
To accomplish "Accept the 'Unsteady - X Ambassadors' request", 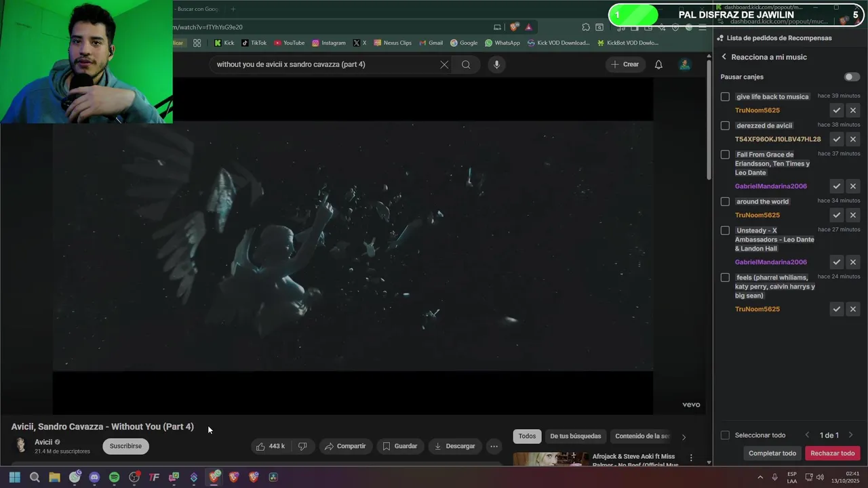I will pyautogui.click(x=837, y=262).
